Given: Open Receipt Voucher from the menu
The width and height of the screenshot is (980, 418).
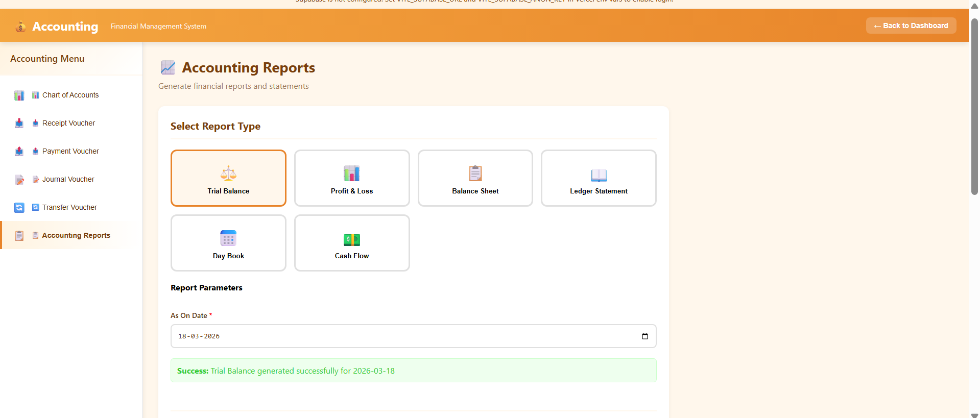Looking at the screenshot, I should 68,124.
